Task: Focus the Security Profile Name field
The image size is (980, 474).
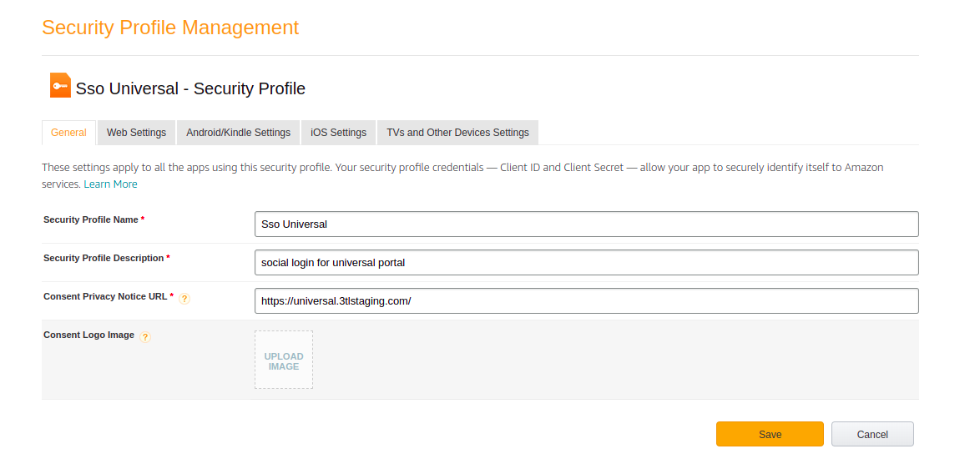Action: 586,224
